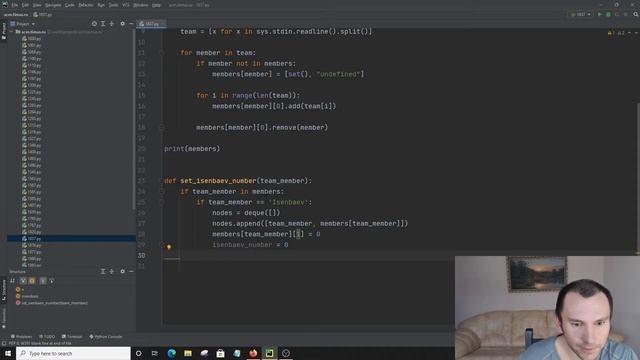Open Search Everywhere magnifier
Image resolution: width=640 pixels, height=360 pixels.
pos(636,14)
